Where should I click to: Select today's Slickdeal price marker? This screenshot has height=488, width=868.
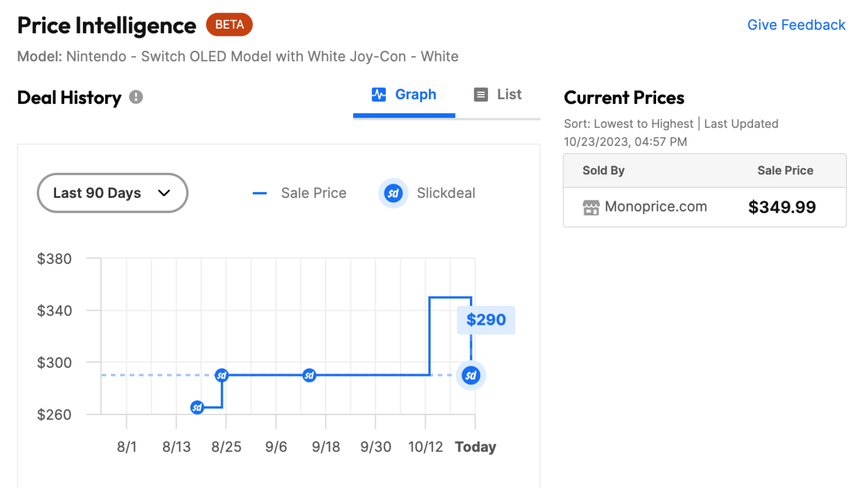[x=470, y=376]
